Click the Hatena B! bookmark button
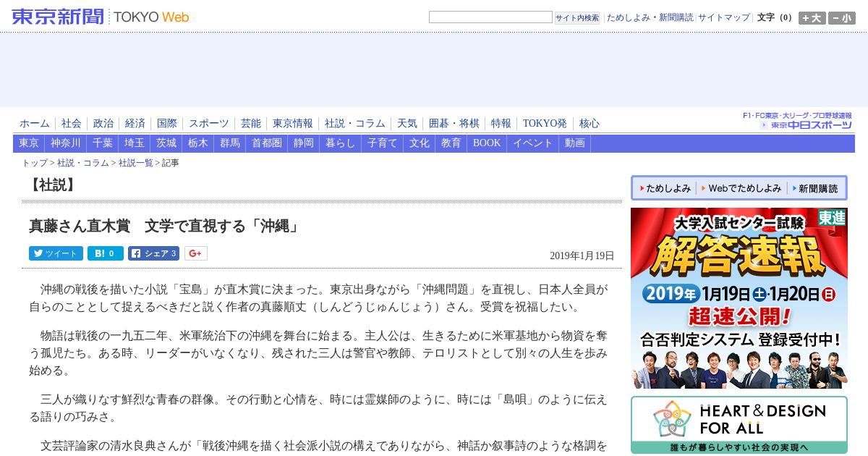868x456 pixels. 106,253
